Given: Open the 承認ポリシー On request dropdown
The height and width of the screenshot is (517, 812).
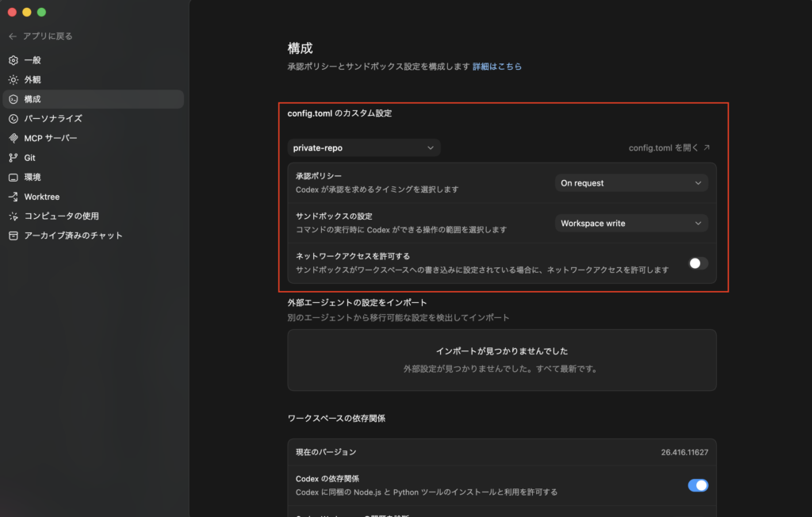Looking at the screenshot, I should (x=631, y=183).
